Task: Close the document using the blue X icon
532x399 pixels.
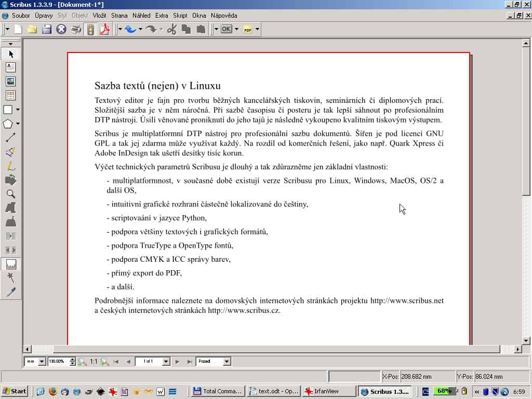Action: pos(61,30)
